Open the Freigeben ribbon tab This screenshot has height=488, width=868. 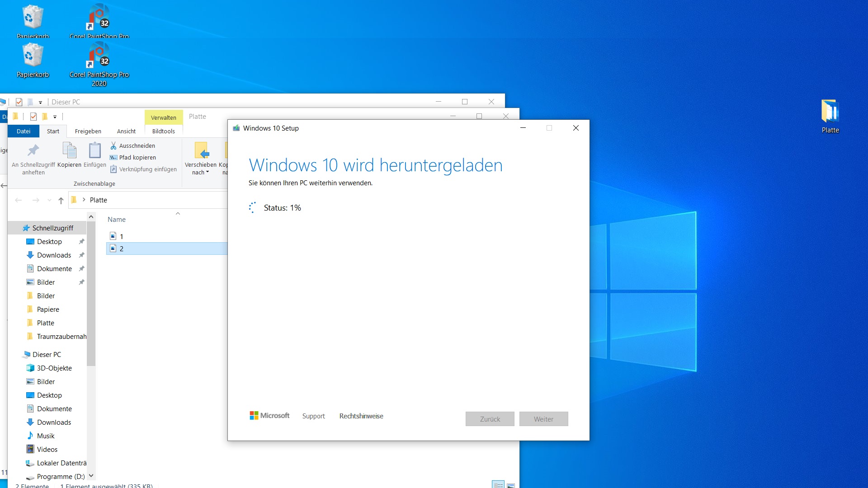click(88, 131)
